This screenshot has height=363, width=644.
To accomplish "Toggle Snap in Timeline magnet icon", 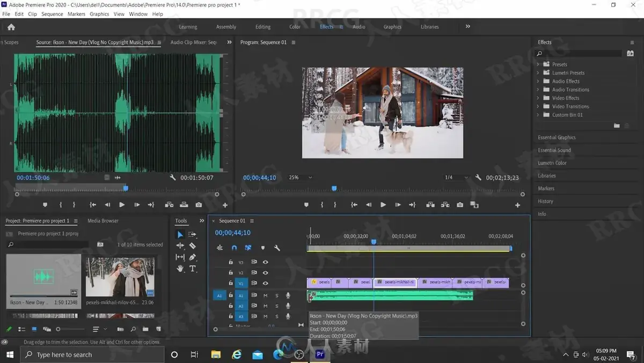I will (x=234, y=248).
